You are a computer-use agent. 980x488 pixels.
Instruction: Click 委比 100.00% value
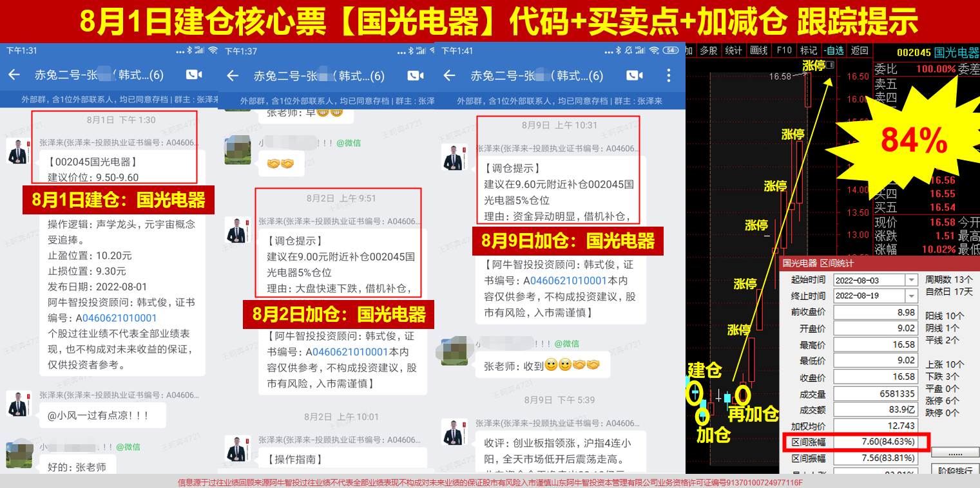(x=936, y=69)
